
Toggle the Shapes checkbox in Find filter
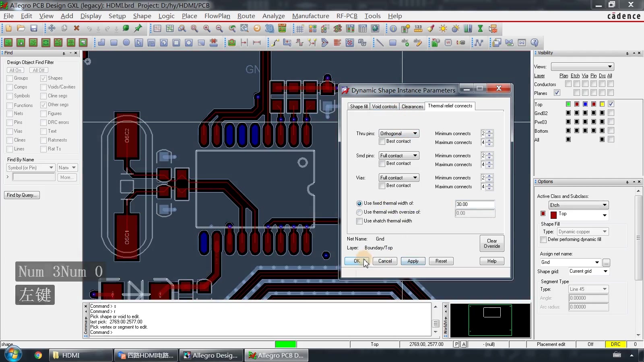pyautogui.click(x=43, y=78)
